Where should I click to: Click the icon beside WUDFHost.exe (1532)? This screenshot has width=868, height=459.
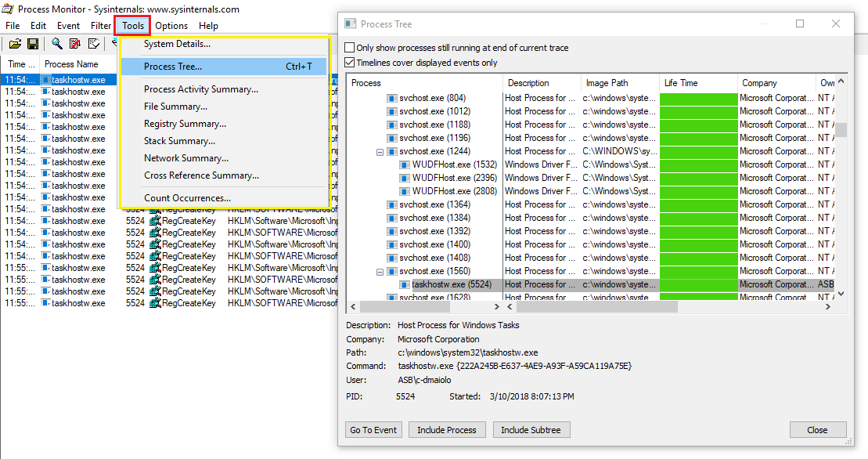point(405,164)
